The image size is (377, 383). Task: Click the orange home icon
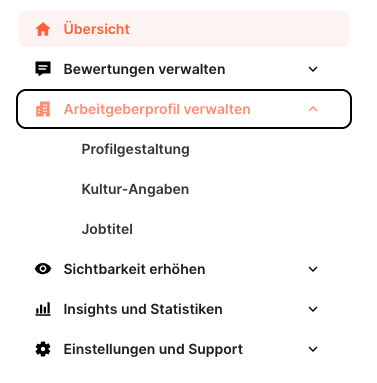(43, 29)
